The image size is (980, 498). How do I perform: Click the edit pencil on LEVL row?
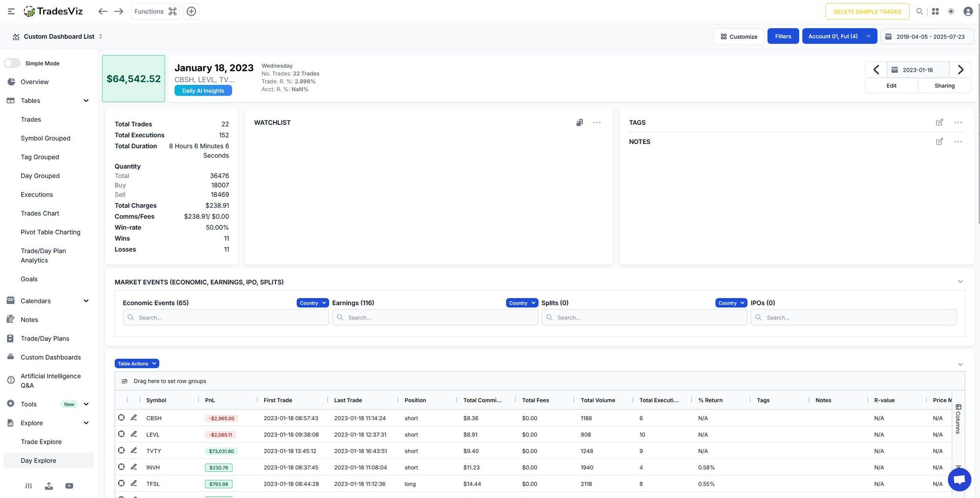(134, 434)
